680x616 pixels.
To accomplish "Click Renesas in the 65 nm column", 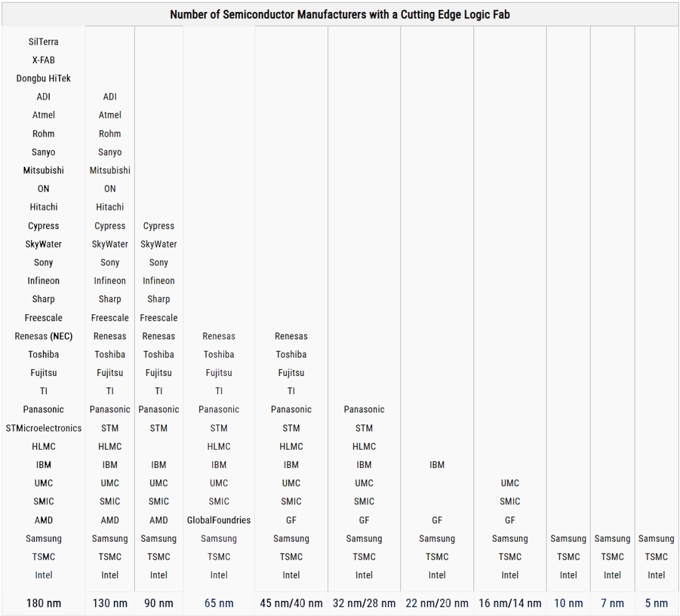I will [x=218, y=336].
